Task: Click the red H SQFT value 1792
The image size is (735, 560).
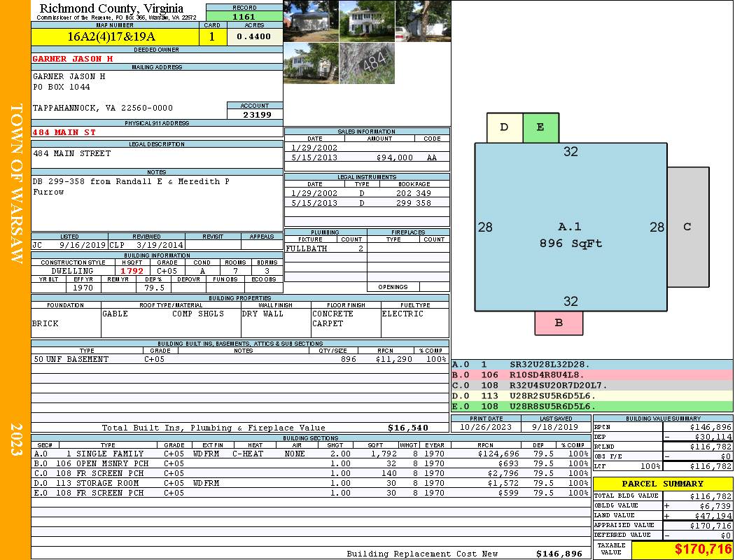Action: [x=132, y=271]
